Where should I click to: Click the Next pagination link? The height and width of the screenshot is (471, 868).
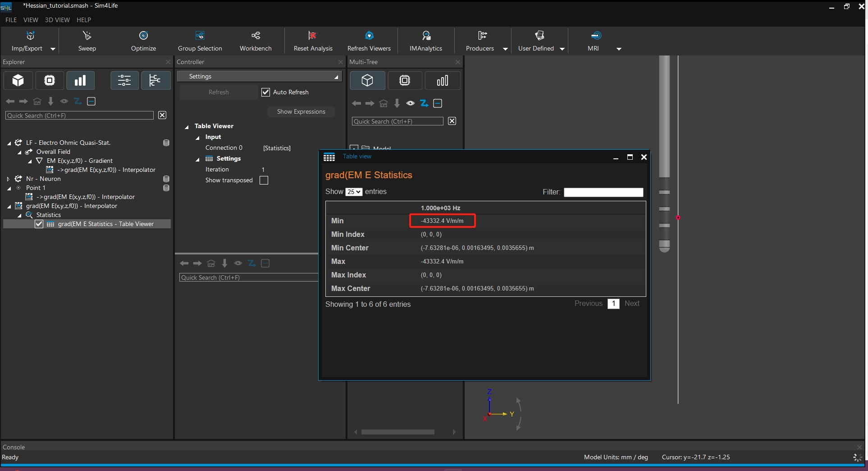632,304
